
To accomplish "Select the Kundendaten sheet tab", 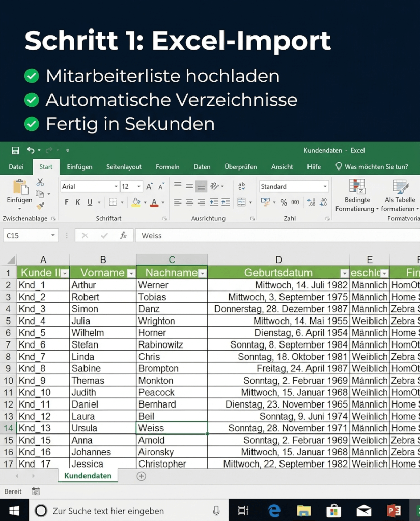I will tap(88, 476).
